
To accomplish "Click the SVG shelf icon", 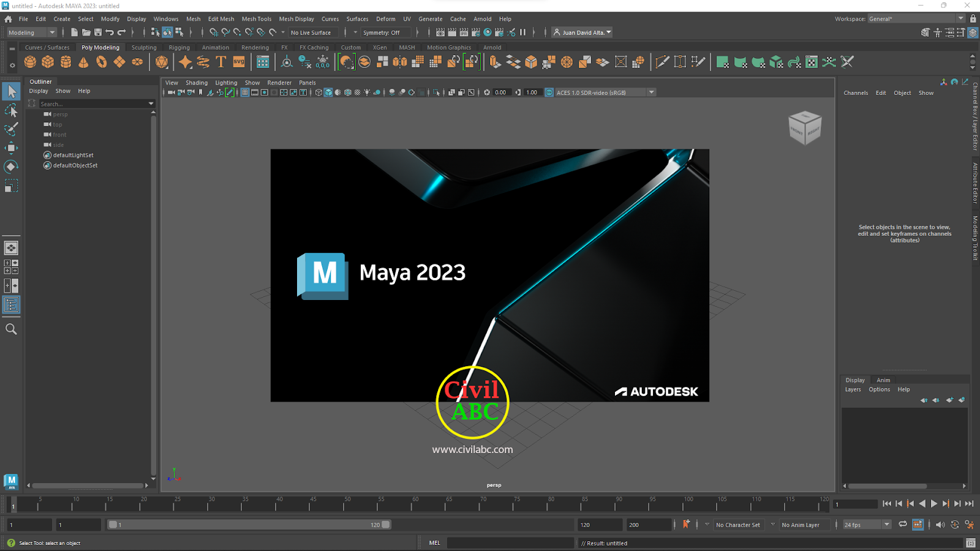I will coord(239,62).
